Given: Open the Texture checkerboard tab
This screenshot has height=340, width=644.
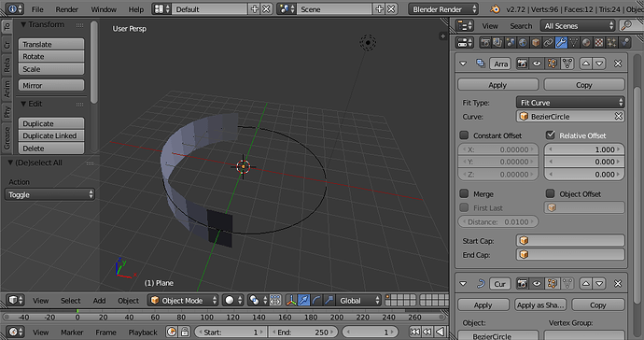Looking at the screenshot, I should point(599,42).
